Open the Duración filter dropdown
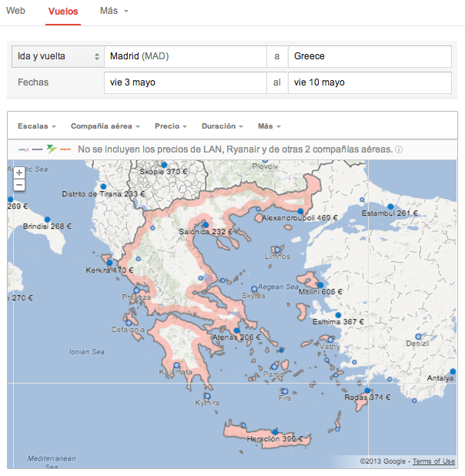The height and width of the screenshot is (476, 465). coord(222,126)
